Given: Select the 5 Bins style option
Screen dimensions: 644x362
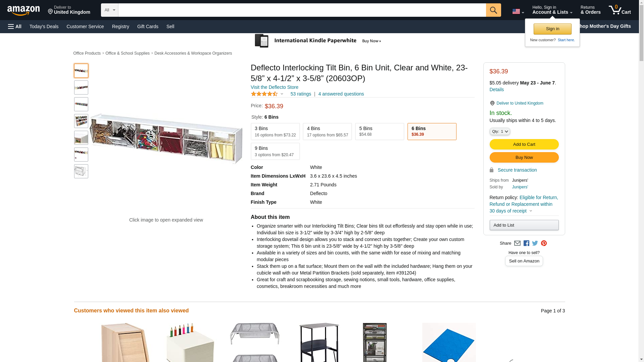Looking at the screenshot, I should point(379,131).
